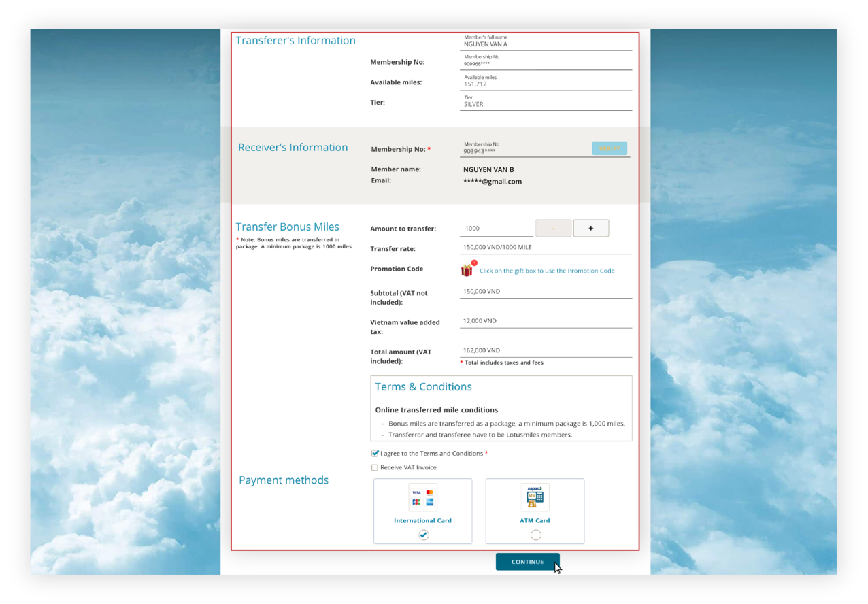Screen dimensions: 868x604
Task: Open the Promotion Code link text
Action: coord(547,271)
